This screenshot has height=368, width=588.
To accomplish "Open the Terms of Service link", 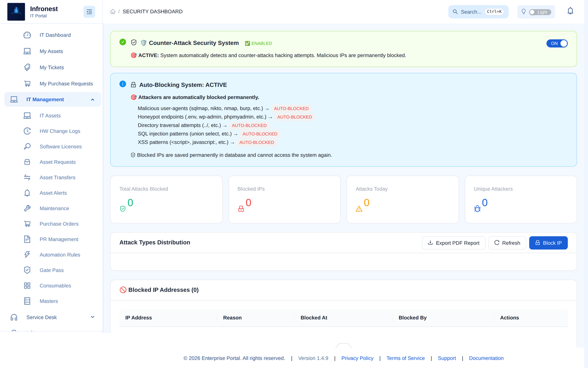I will pos(405,358).
